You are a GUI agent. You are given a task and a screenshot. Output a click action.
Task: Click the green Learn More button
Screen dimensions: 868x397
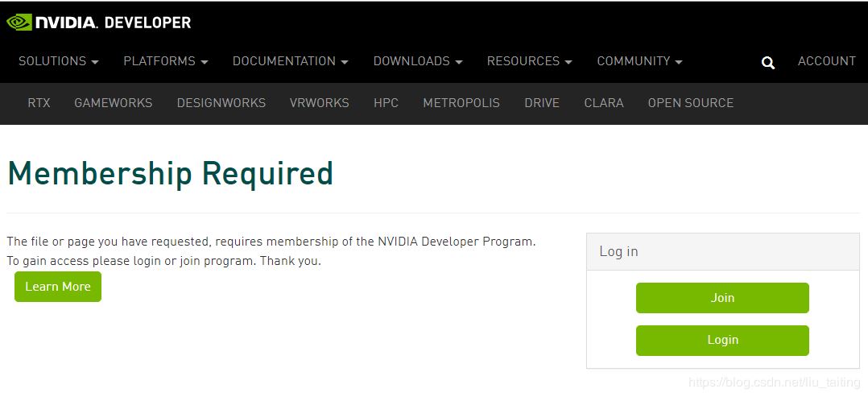click(x=58, y=287)
